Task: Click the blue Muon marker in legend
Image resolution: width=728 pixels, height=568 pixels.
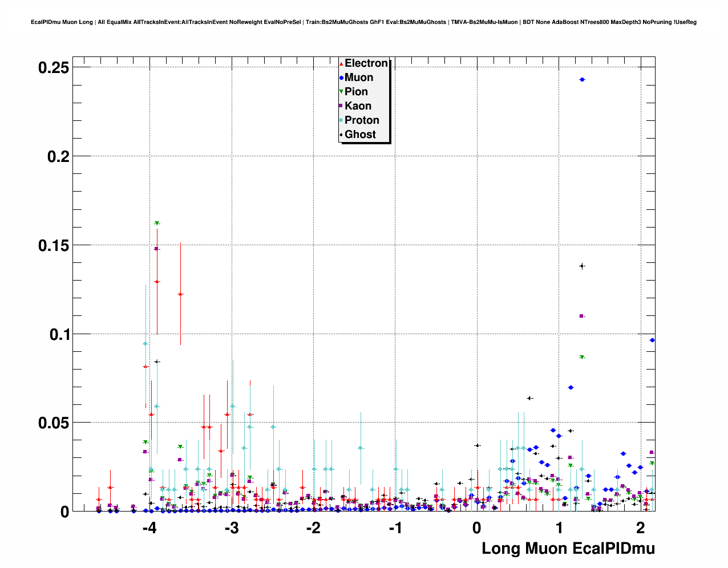Action: [341, 78]
